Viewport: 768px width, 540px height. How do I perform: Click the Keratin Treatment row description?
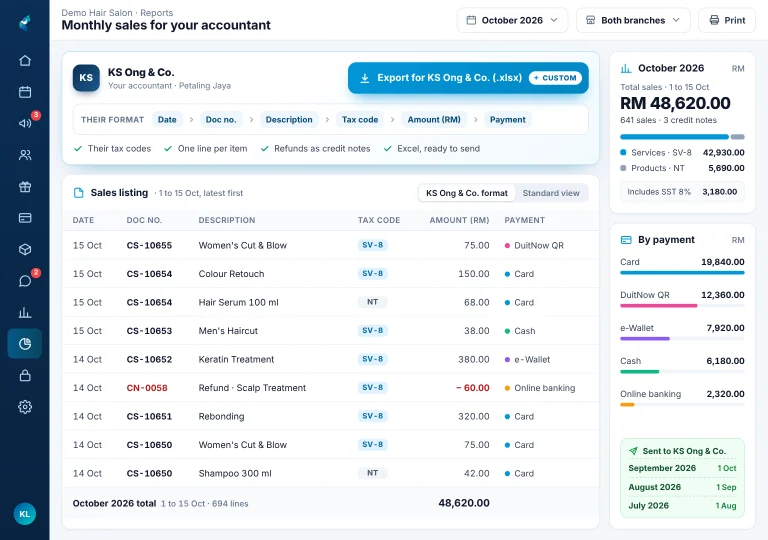click(236, 360)
